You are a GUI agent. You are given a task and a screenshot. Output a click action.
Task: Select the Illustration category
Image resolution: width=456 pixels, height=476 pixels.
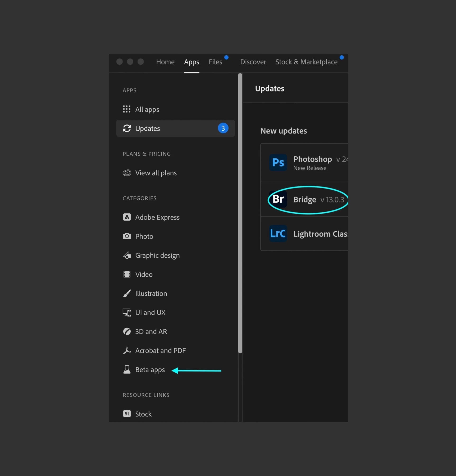tap(175, 293)
